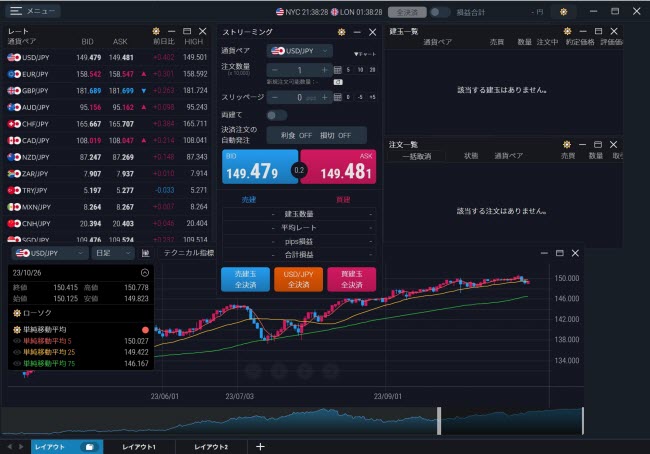Click the orange USD/JPY 全決済 button
Image resolution: width=650 pixels, height=454 pixels.
point(298,279)
